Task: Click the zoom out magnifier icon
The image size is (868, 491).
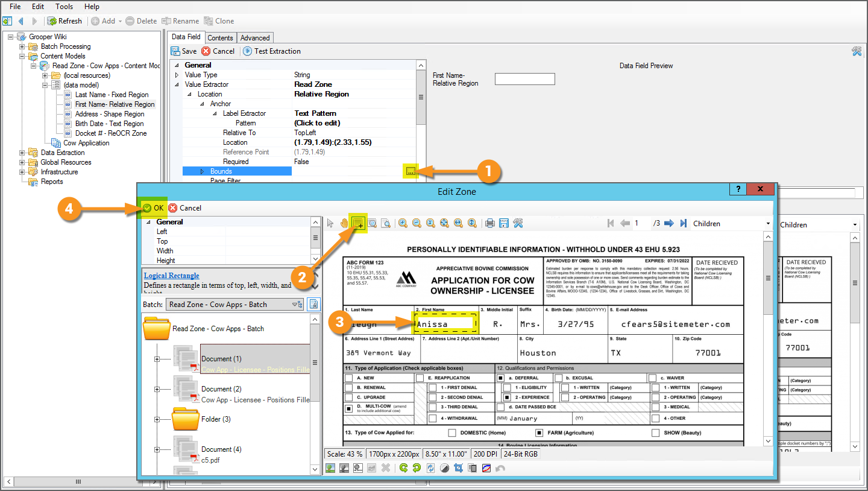Action: point(417,223)
